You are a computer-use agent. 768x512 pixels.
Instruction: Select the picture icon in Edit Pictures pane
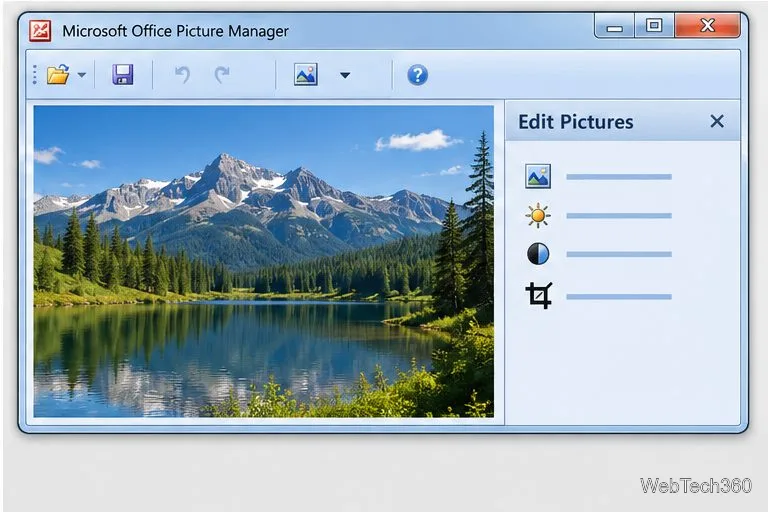[538, 176]
